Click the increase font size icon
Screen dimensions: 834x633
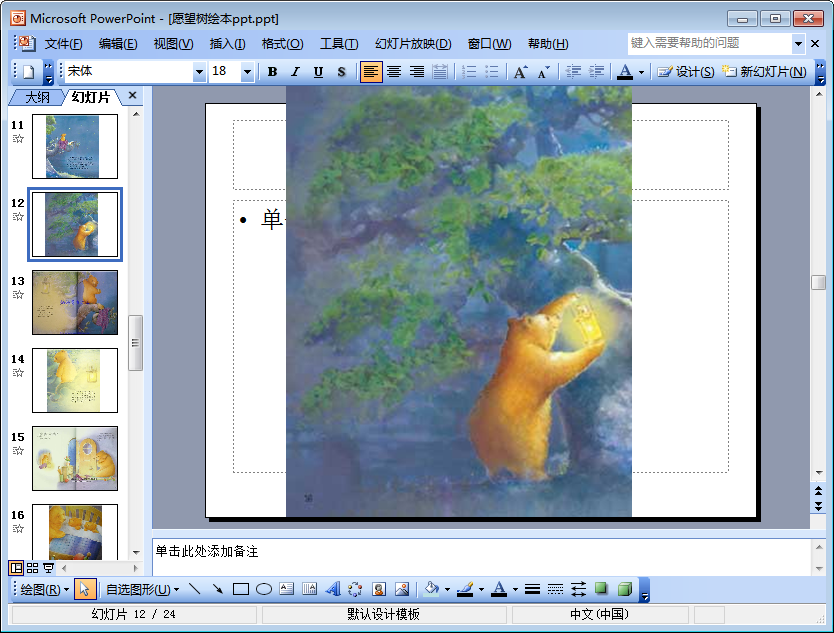pyautogui.click(x=520, y=72)
